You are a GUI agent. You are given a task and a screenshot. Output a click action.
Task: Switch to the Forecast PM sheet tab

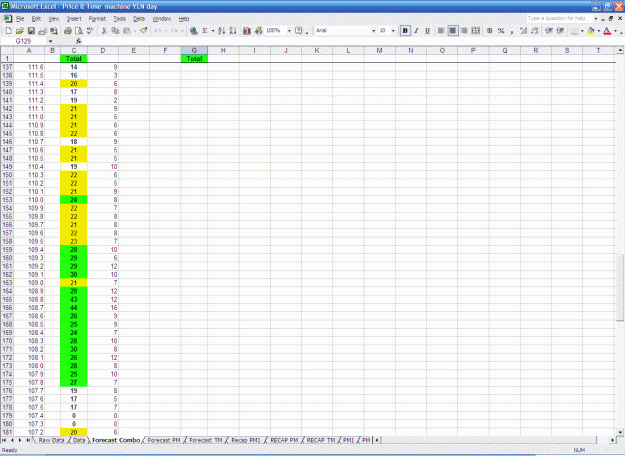point(164,440)
